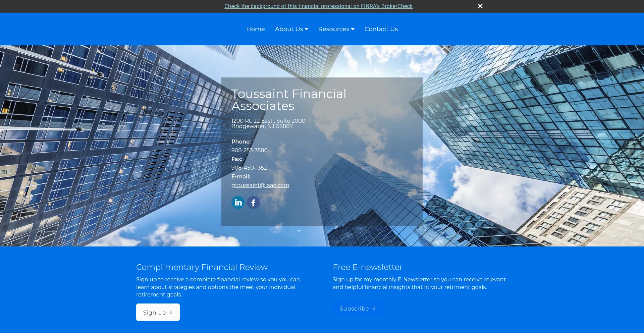644x333 pixels.
Task: Click the Sign up arrow chevron
Action: coord(171,312)
